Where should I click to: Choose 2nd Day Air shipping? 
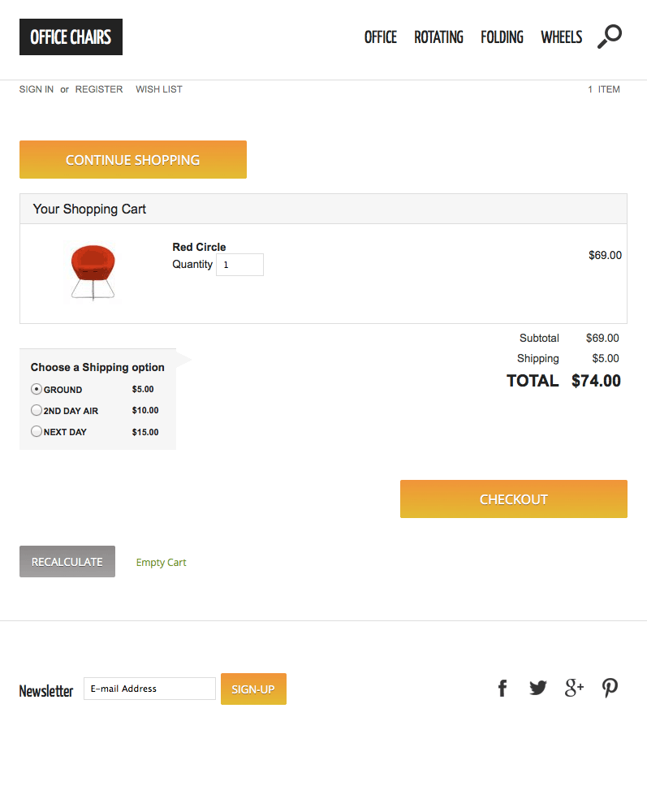click(37, 410)
